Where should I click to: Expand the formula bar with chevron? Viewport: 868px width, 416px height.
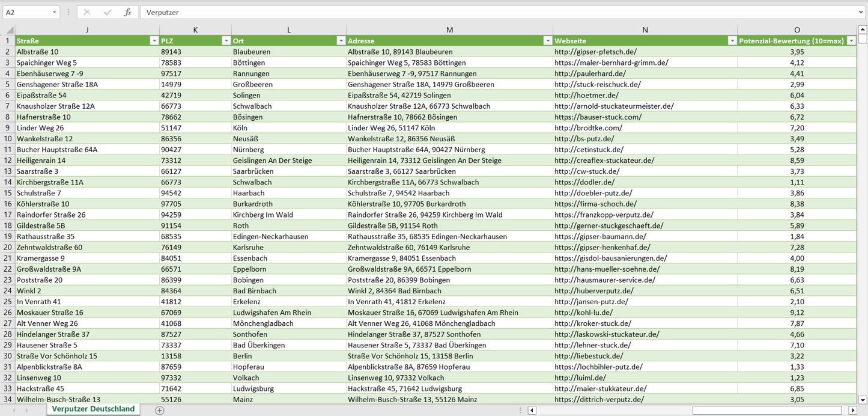[x=861, y=12]
